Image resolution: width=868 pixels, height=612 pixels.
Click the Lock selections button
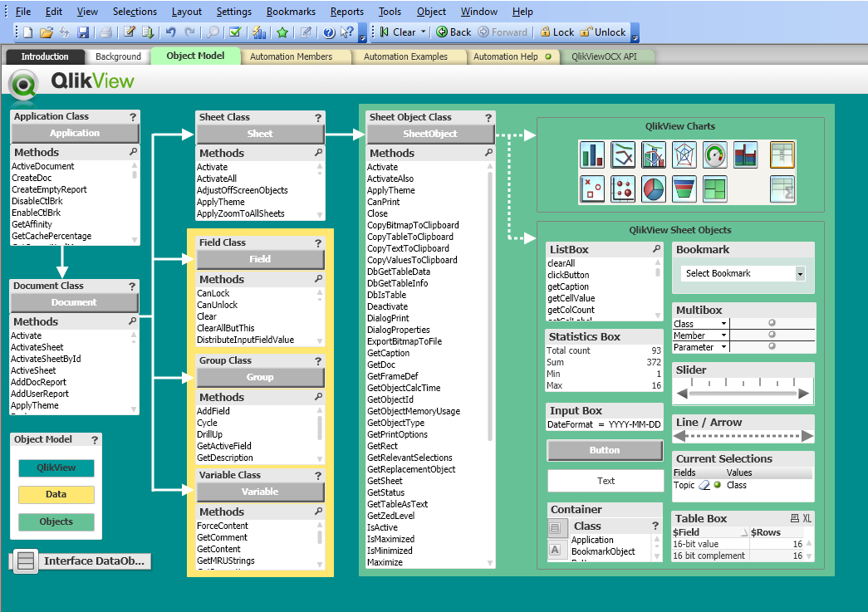(x=557, y=32)
